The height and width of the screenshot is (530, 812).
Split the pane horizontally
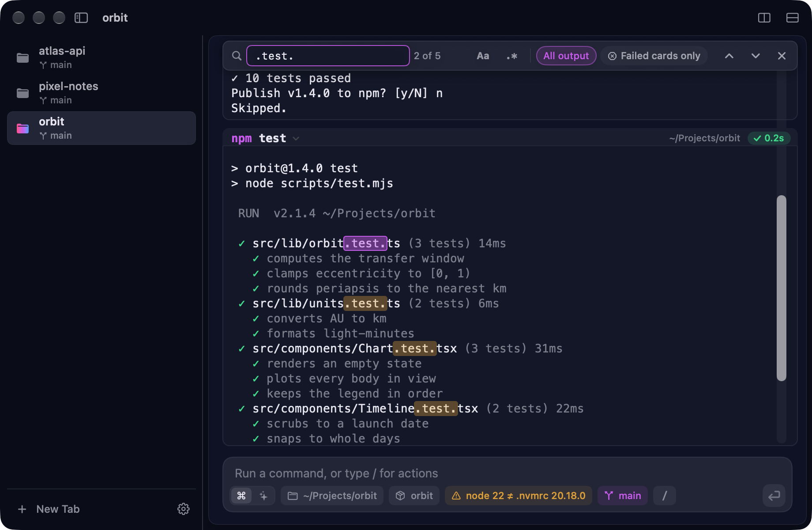[793, 18]
